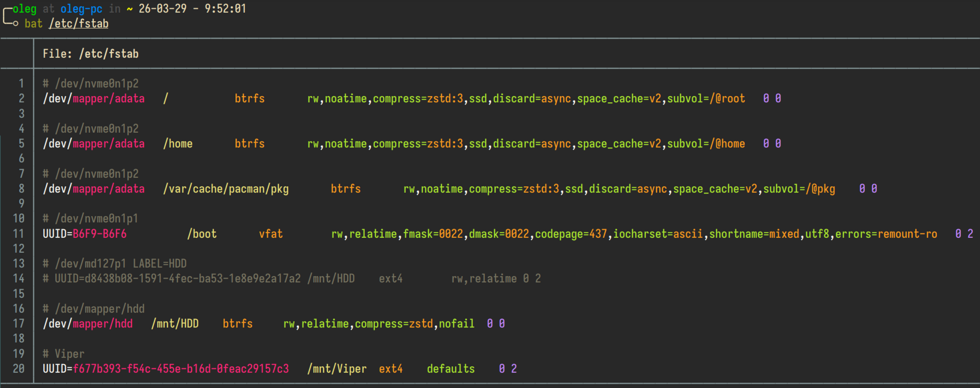Click "compress=zstd:3" on line 2

click(x=418, y=98)
